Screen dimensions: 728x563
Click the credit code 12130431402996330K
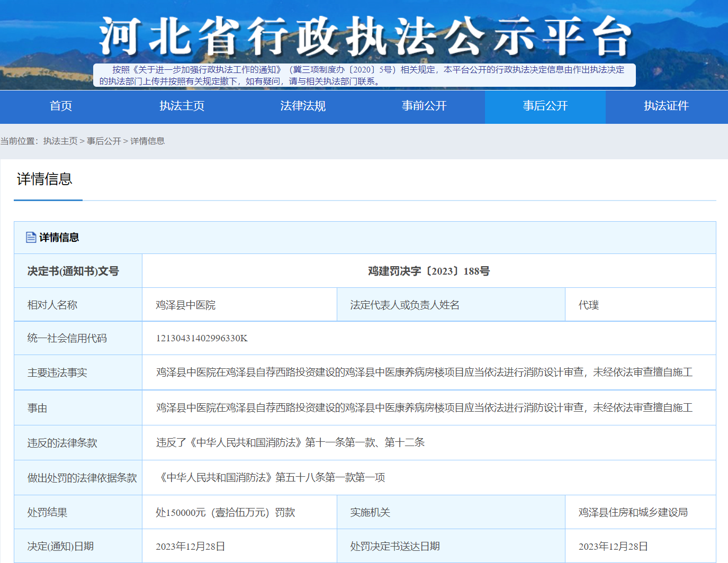[202, 338]
